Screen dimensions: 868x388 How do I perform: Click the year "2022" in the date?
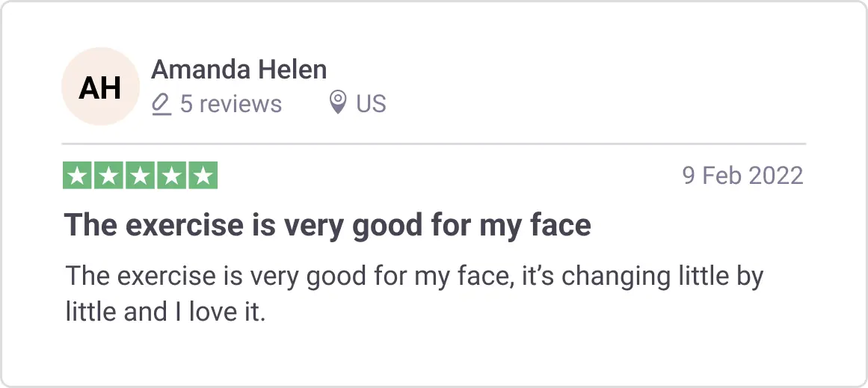click(775, 176)
